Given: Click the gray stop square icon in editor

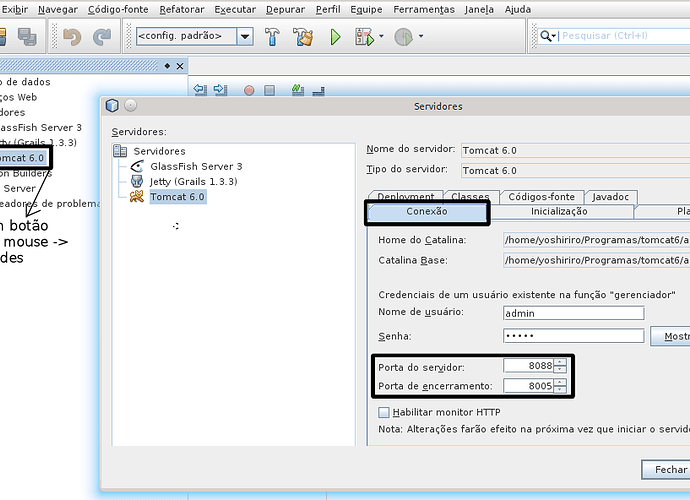Looking at the screenshot, I should coord(269,90).
